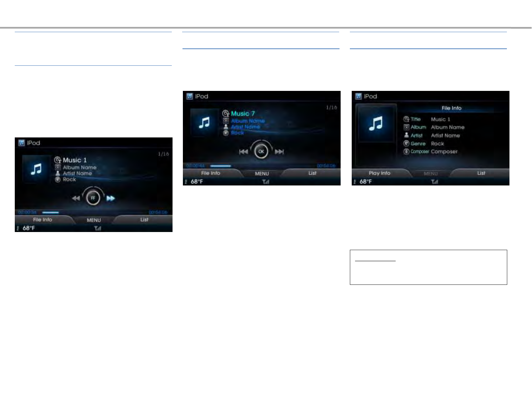The width and height of the screenshot is (532, 399).
Task: Click Genre row icon in File Info
Action: pos(406,143)
